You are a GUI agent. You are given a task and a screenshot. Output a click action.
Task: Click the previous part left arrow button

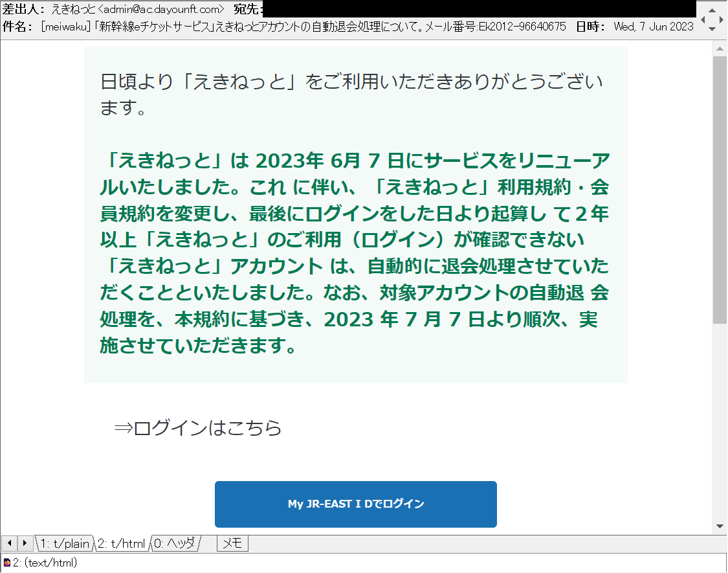[x=9, y=543]
